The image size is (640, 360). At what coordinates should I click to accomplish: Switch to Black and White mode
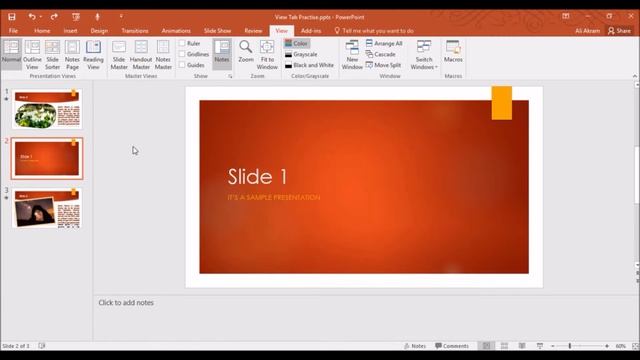tap(309, 65)
